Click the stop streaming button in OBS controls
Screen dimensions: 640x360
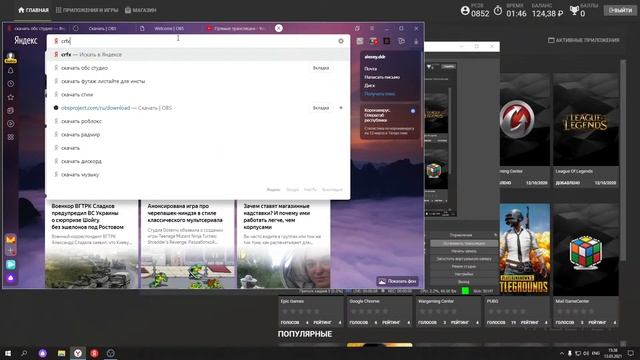(464, 243)
